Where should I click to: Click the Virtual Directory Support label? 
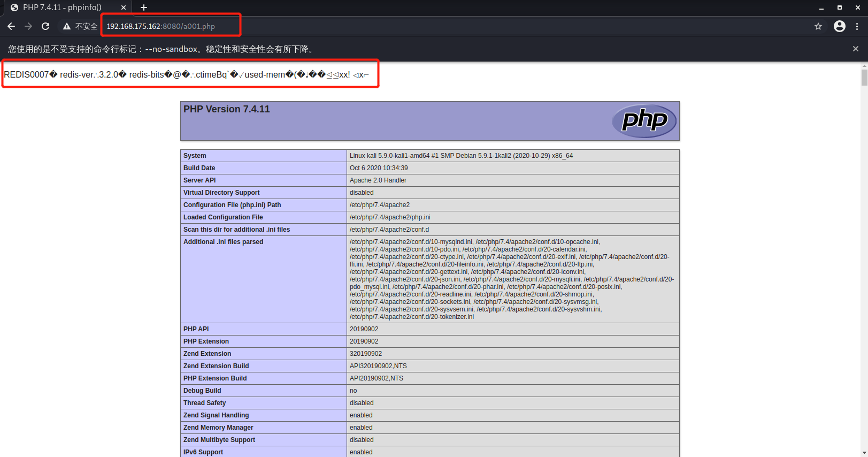[x=221, y=193]
